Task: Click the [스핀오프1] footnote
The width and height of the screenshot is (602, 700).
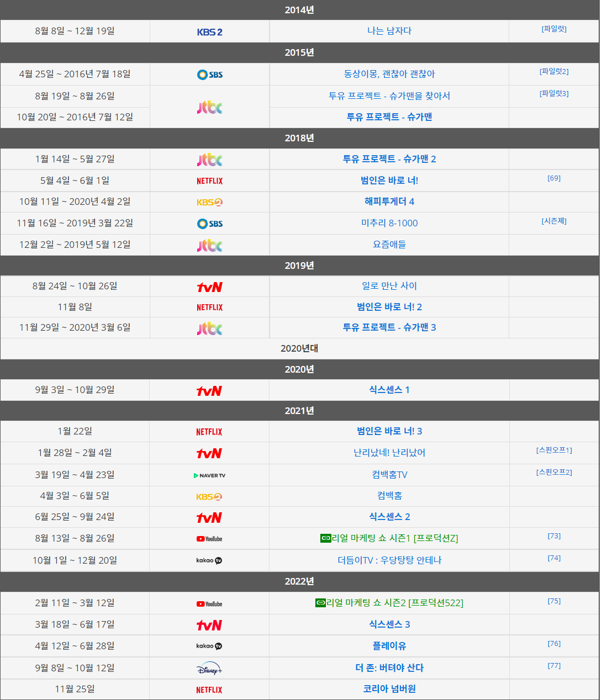Action: [554, 450]
